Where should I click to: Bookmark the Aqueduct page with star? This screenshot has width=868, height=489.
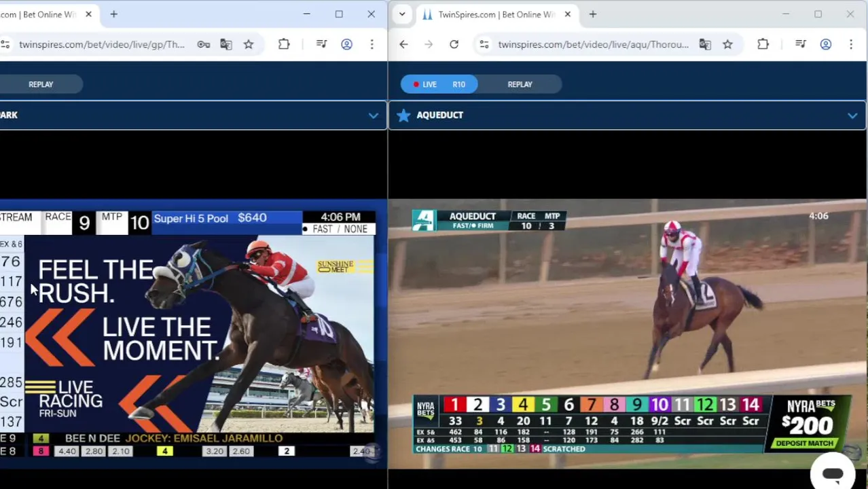pyautogui.click(x=727, y=44)
